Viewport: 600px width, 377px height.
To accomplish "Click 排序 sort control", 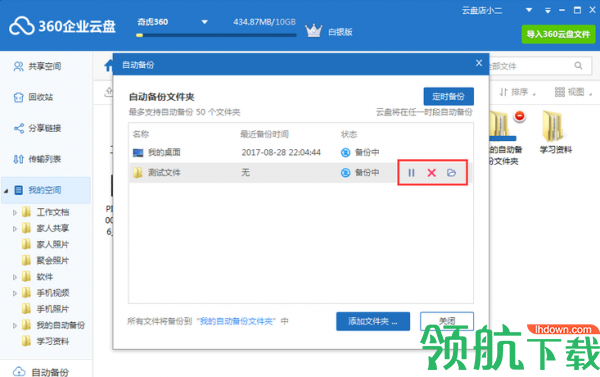I will pos(517,92).
